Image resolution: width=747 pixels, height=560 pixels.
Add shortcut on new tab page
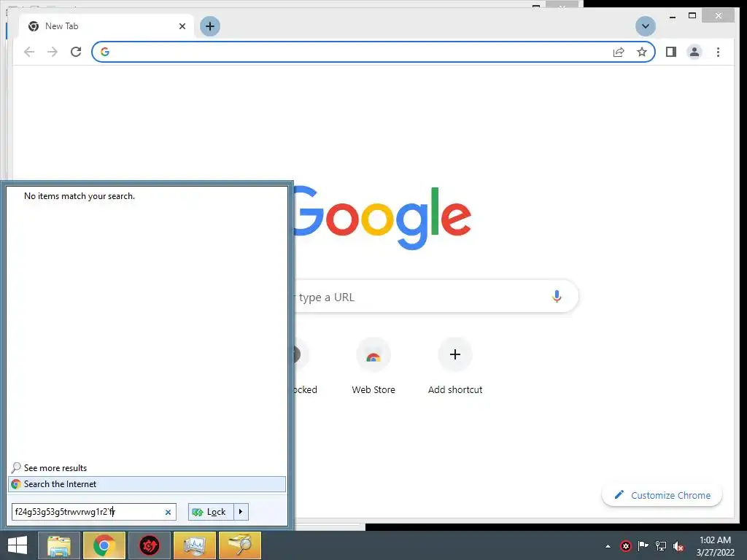455,367
